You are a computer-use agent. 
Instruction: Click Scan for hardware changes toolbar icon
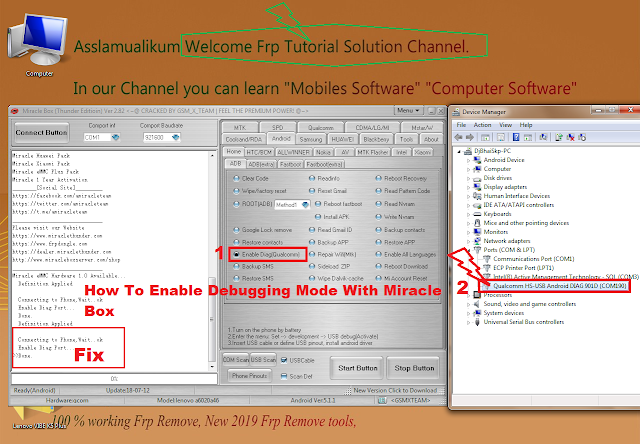pyautogui.click(x=543, y=137)
